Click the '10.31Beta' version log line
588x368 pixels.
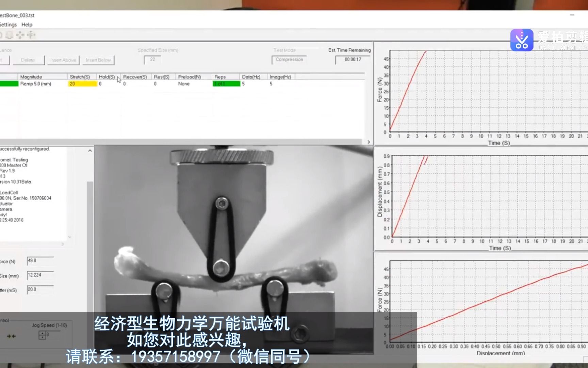click(15, 182)
